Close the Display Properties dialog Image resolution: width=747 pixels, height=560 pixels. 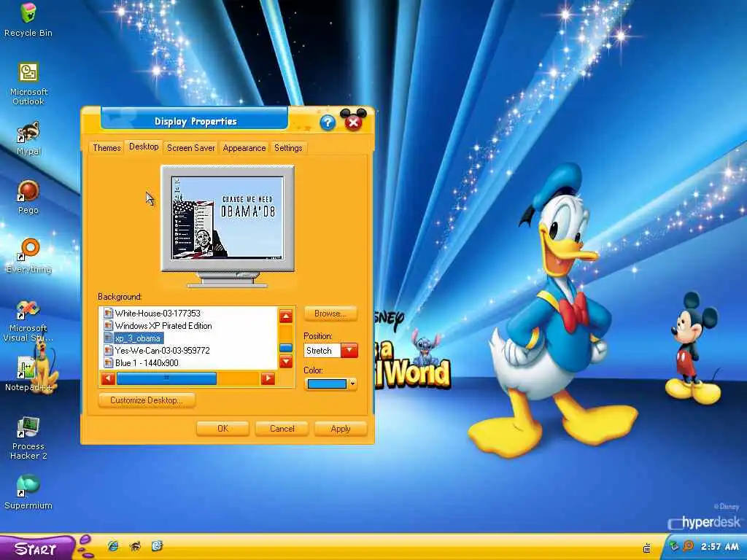(x=353, y=122)
